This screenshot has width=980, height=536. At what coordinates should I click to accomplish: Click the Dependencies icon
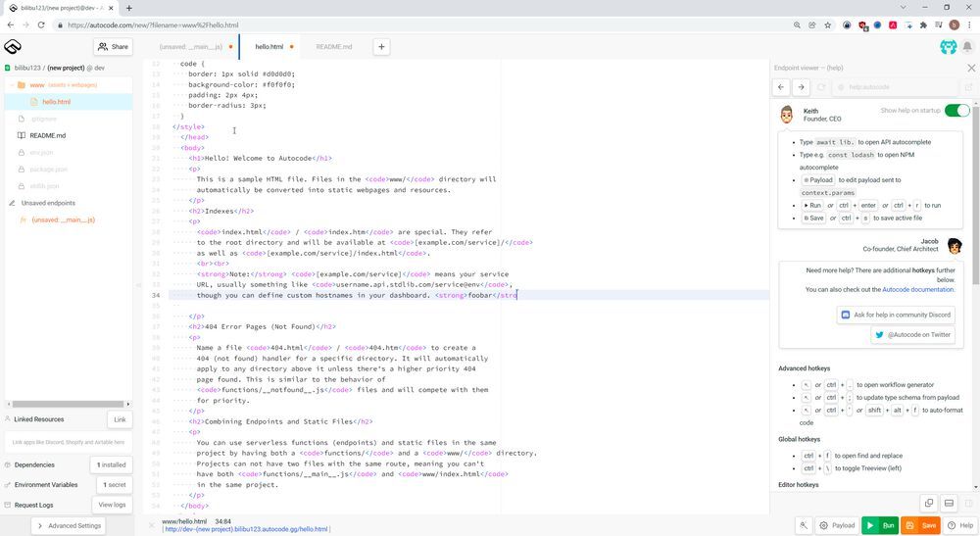pyautogui.click(x=8, y=464)
